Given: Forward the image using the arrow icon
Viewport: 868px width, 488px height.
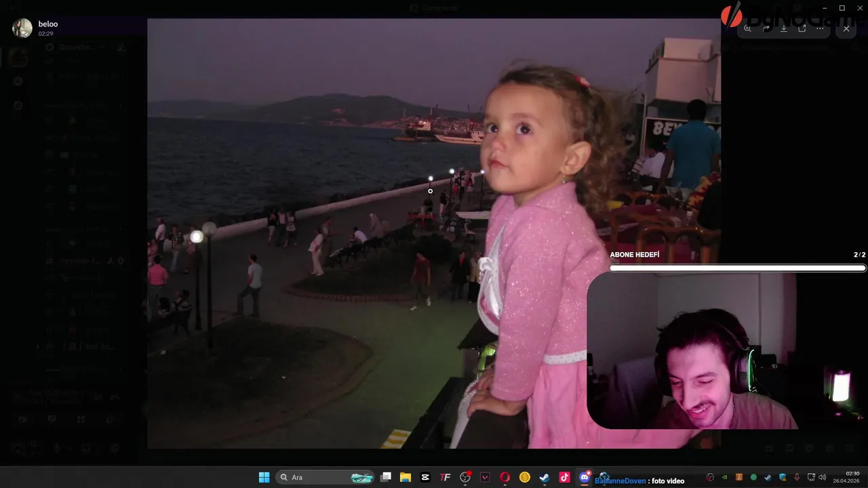Looking at the screenshot, I should coord(766,28).
